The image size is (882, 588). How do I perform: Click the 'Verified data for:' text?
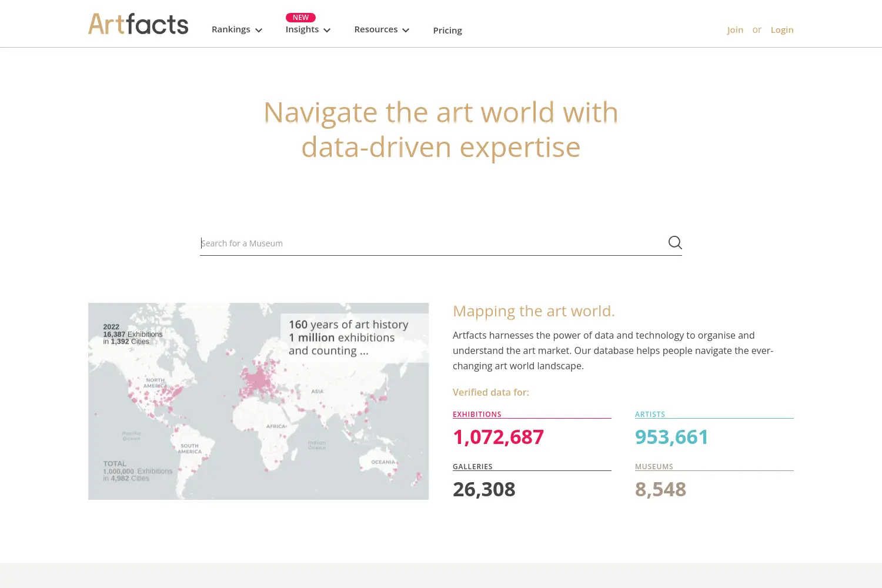coord(491,392)
